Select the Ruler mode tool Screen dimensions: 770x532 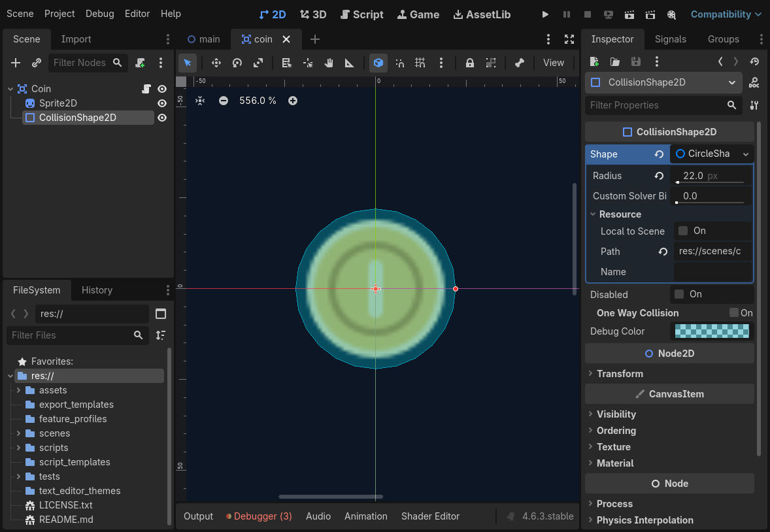coord(349,63)
